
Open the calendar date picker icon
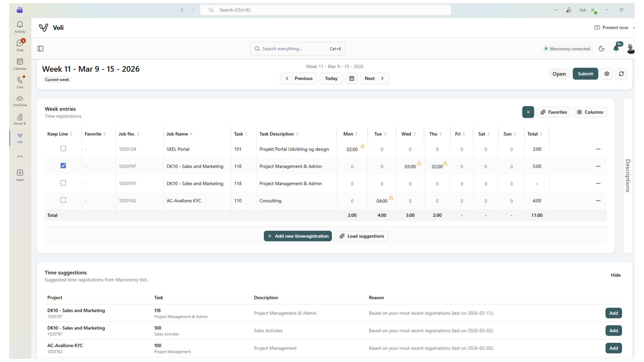pos(351,79)
